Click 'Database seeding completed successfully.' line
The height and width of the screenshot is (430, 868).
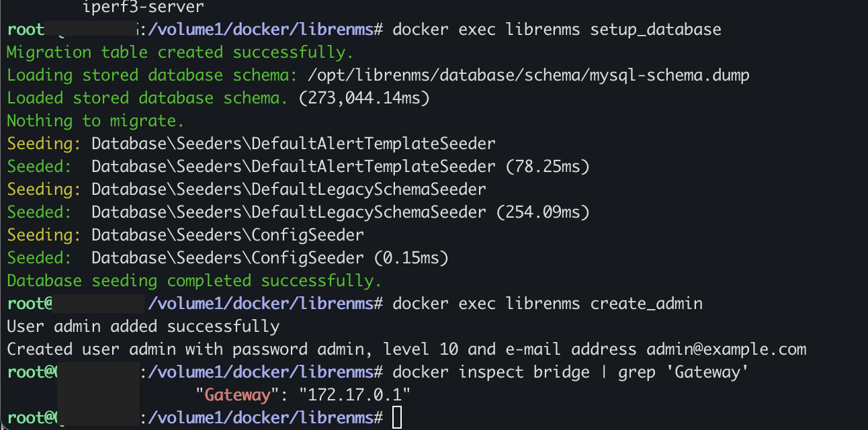coord(194,280)
